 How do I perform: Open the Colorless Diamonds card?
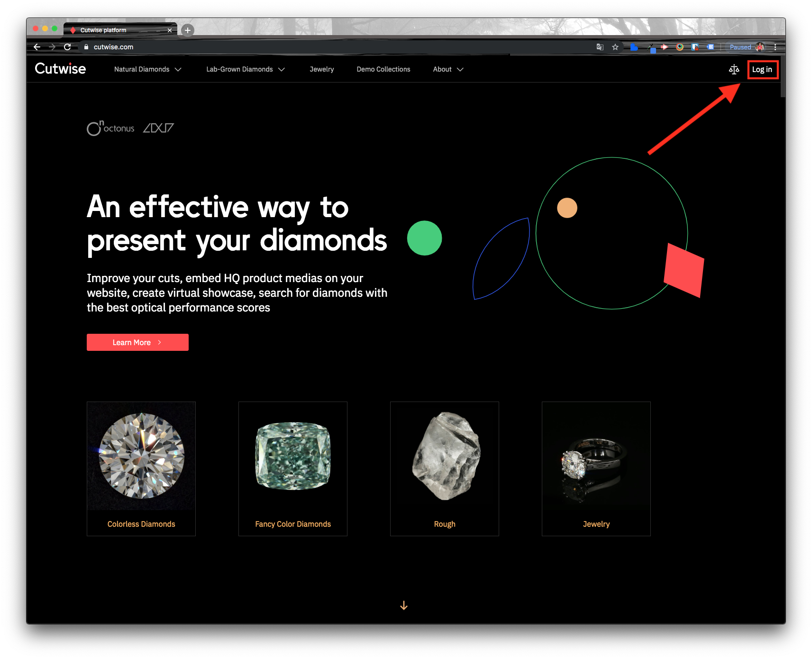tap(141, 469)
